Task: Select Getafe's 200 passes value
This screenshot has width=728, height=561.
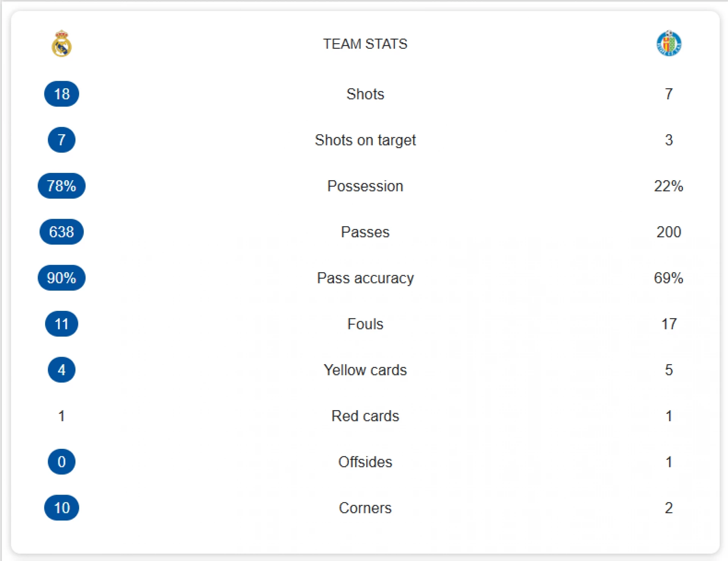Action: 668,232
